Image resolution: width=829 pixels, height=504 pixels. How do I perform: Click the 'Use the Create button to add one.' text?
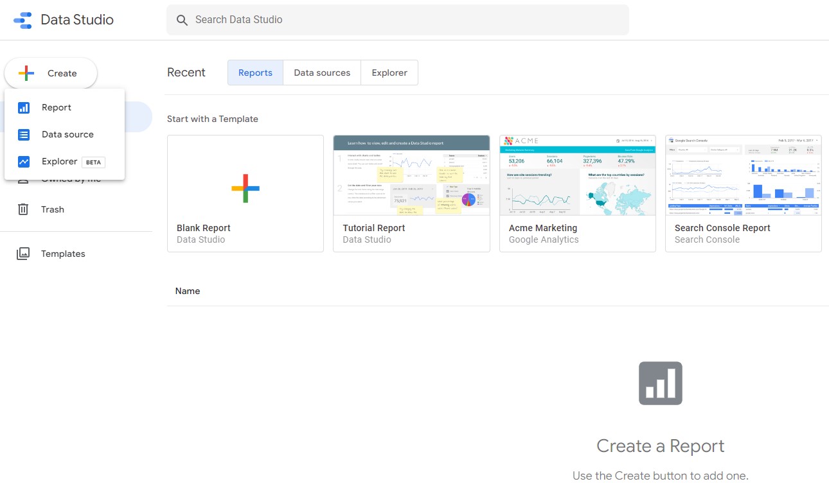[661, 476]
